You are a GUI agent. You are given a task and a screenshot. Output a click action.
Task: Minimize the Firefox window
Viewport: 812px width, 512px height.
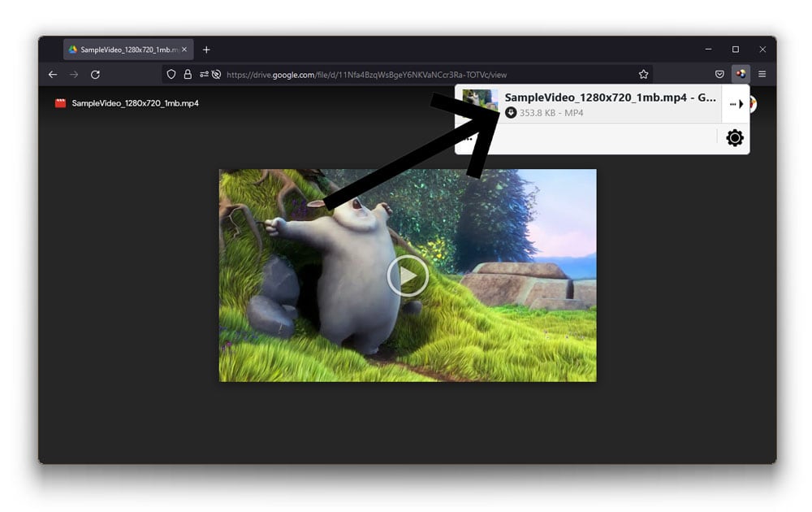click(x=708, y=50)
